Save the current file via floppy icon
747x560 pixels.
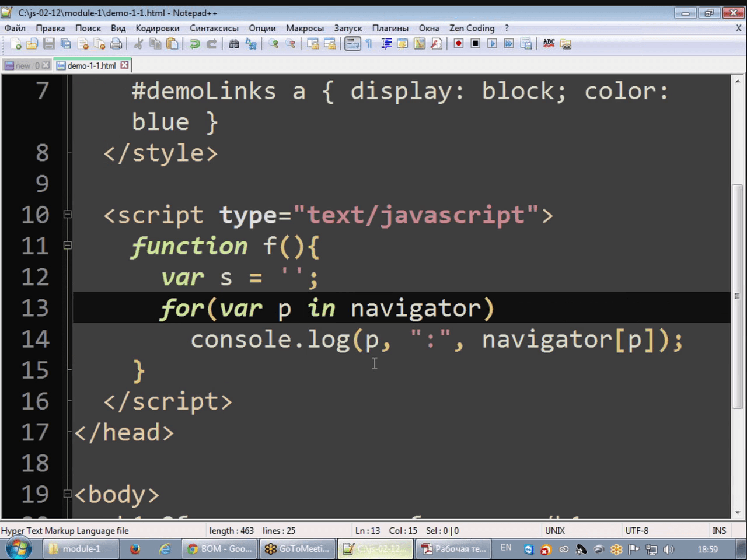[49, 44]
